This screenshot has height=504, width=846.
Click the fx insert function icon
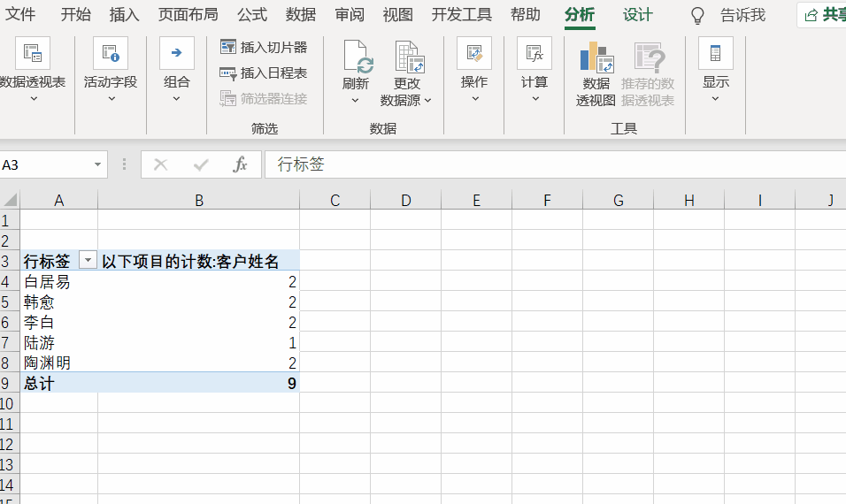coord(240,164)
